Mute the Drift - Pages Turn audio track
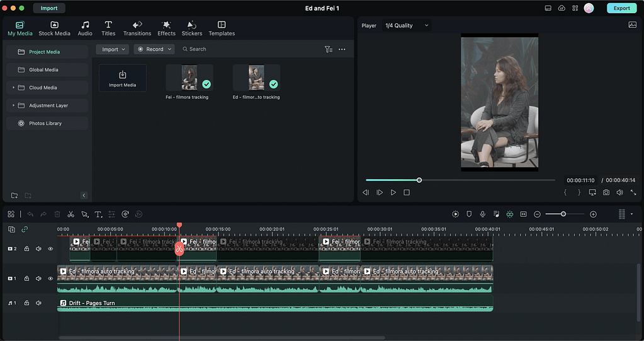644x341 pixels. click(38, 303)
